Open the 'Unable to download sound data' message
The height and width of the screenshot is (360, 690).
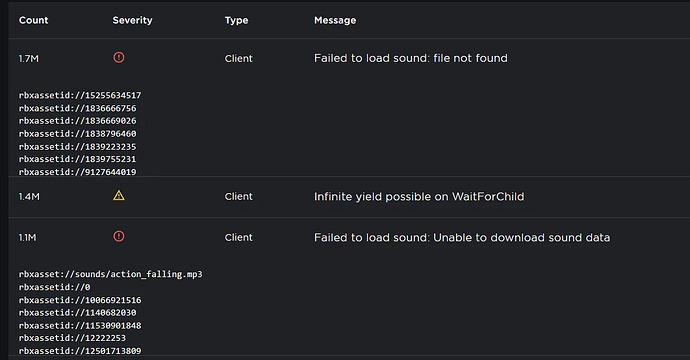click(x=462, y=238)
